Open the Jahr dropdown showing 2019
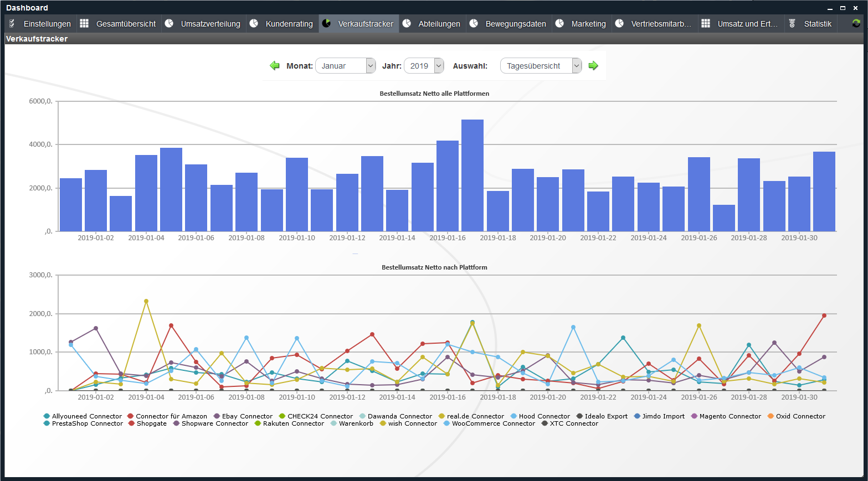The image size is (868, 481). point(424,66)
